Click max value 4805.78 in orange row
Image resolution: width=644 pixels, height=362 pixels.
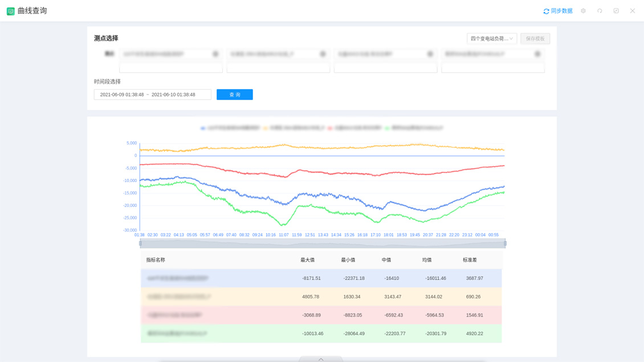click(311, 297)
